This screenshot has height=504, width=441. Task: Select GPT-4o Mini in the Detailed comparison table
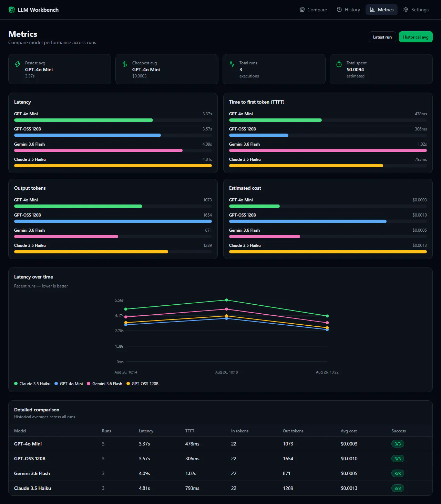28,444
